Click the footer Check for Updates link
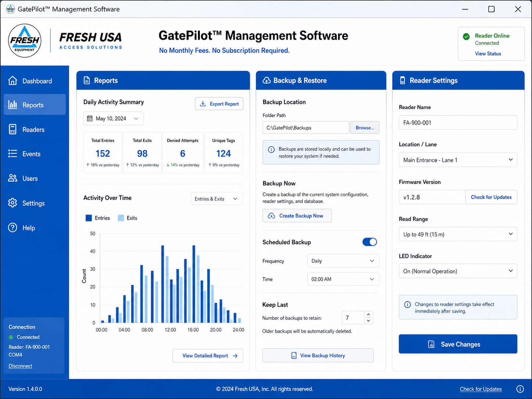 point(481,389)
